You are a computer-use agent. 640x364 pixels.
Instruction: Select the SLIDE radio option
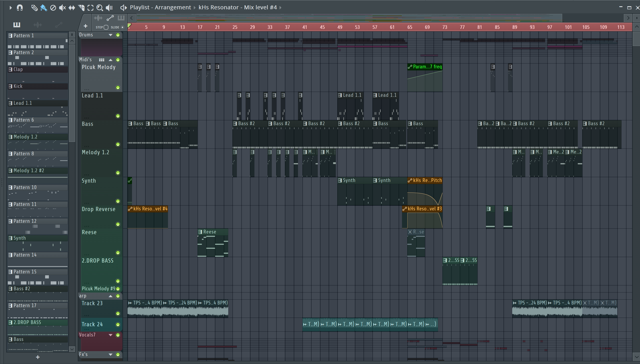122,27
